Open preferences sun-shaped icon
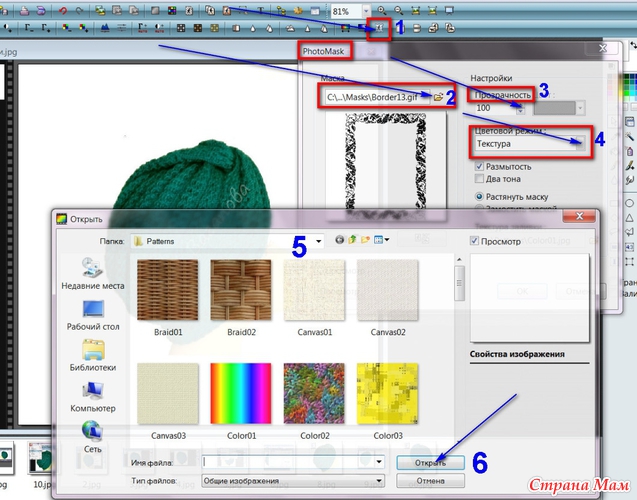Image resolution: width=637 pixels, height=500 pixels. [298, 11]
